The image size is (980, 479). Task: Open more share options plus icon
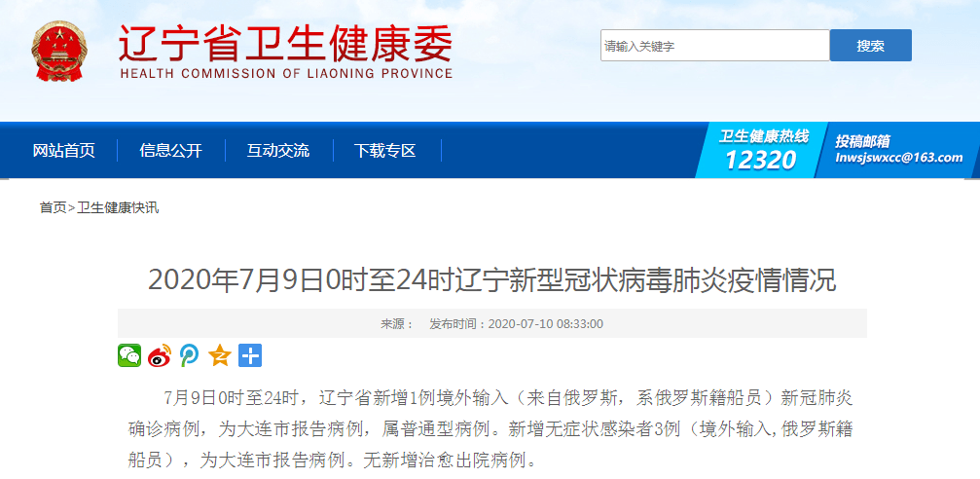point(250,355)
